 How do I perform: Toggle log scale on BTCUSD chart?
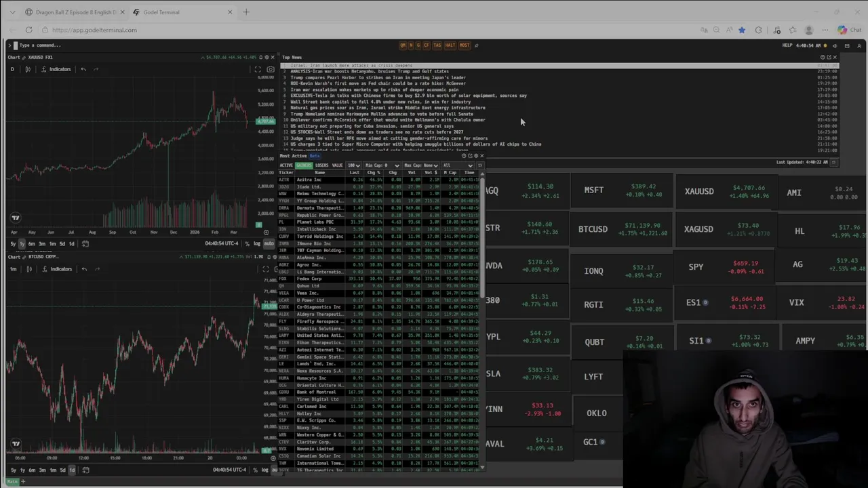pyautogui.click(x=265, y=470)
